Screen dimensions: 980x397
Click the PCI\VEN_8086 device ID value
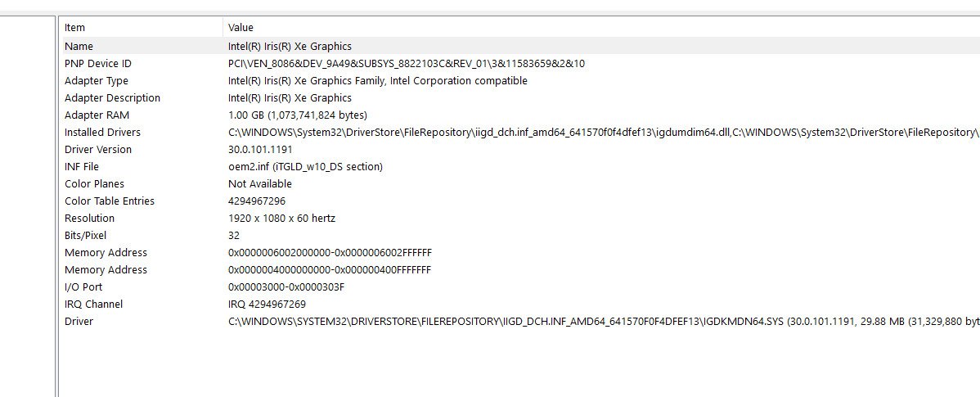click(x=407, y=64)
